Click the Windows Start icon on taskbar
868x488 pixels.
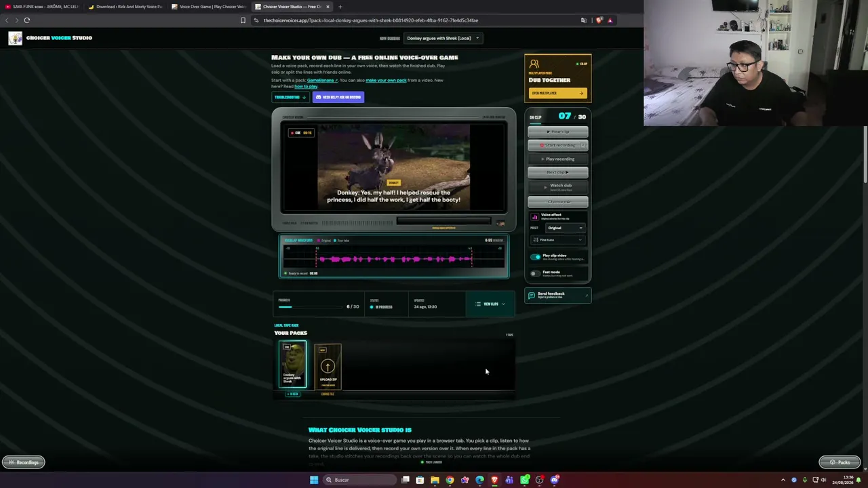pos(314,480)
